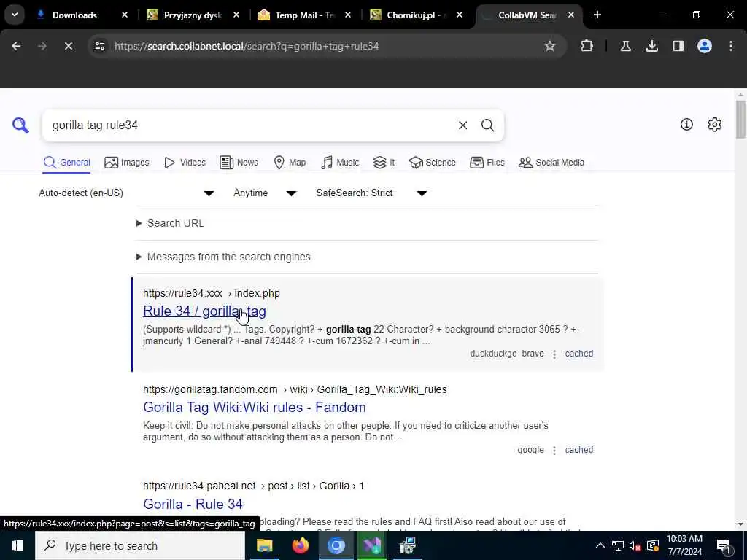
Task: Click the duckduckgo engine label
Action: (x=493, y=354)
